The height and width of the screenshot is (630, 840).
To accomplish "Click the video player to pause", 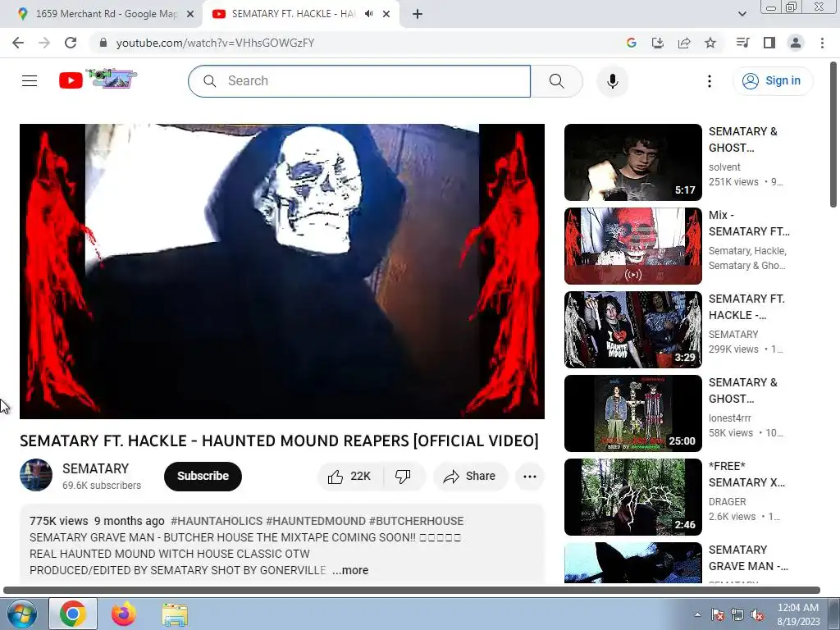I will pyautogui.click(x=282, y=271).
